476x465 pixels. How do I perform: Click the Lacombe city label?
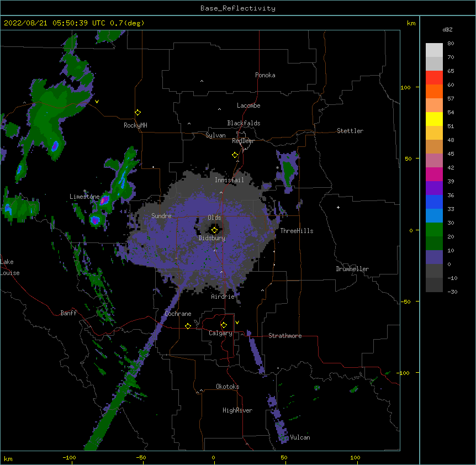click(248, 105)
